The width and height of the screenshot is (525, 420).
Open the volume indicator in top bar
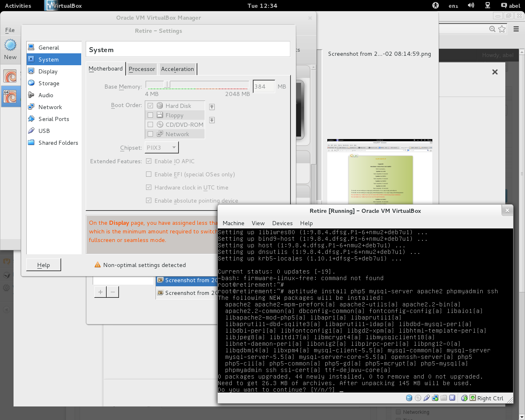tap(471, 6)
